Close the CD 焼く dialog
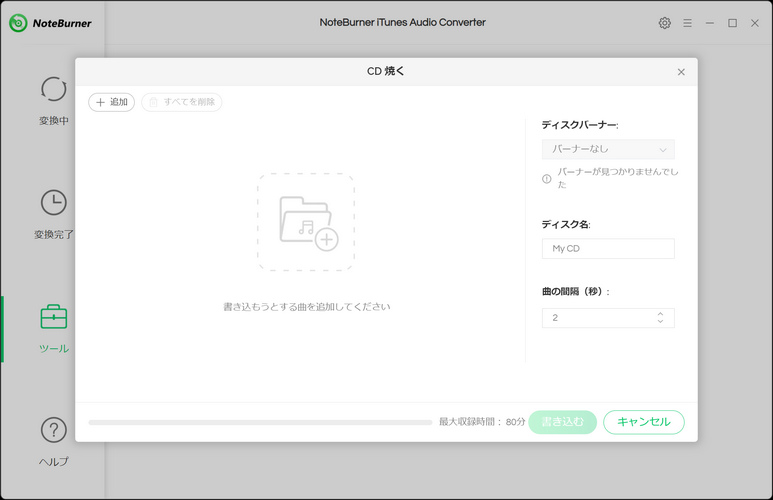Viewport: 773px width, 500px height. [681, 72]
